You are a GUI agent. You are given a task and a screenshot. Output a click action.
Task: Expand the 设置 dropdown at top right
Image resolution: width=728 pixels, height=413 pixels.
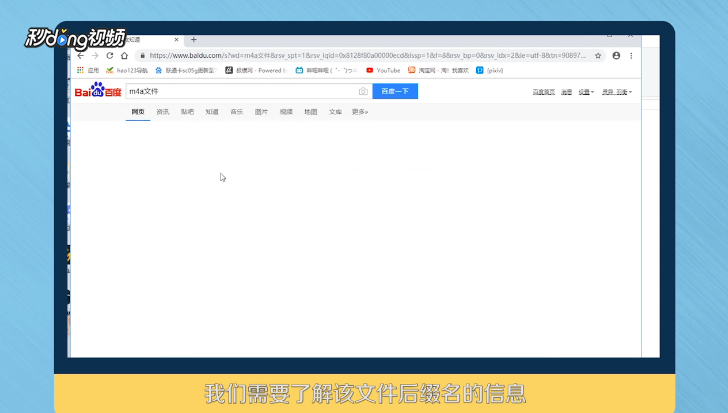586,92
